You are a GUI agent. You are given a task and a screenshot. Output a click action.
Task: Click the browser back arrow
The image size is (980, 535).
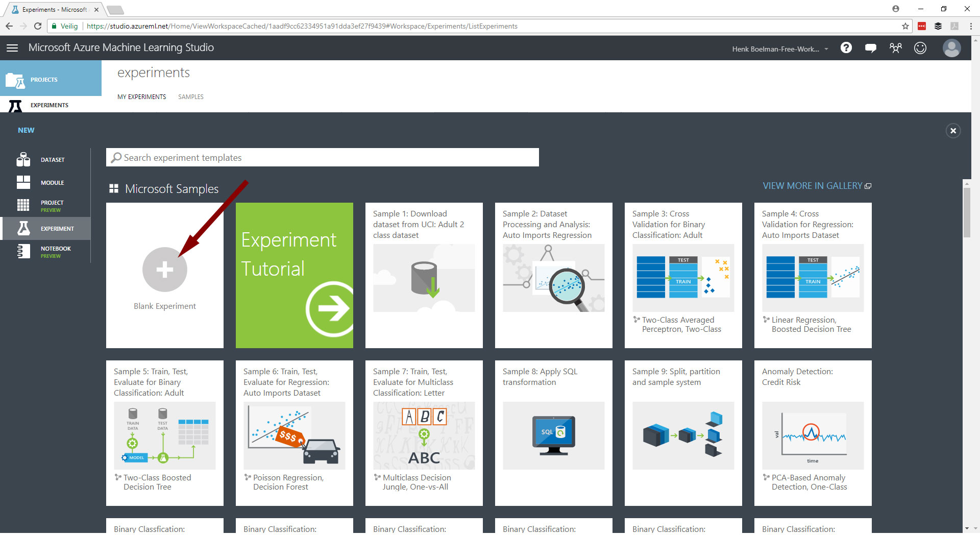(9, 26)
